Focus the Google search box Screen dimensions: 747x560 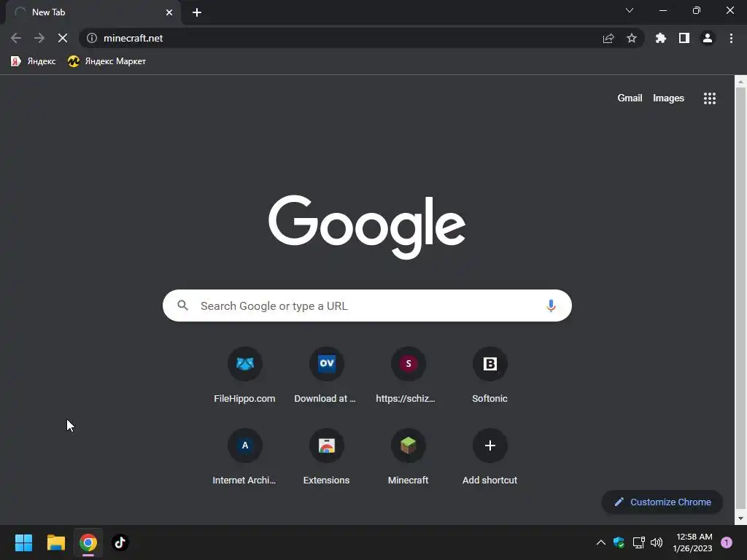[367, 306]
